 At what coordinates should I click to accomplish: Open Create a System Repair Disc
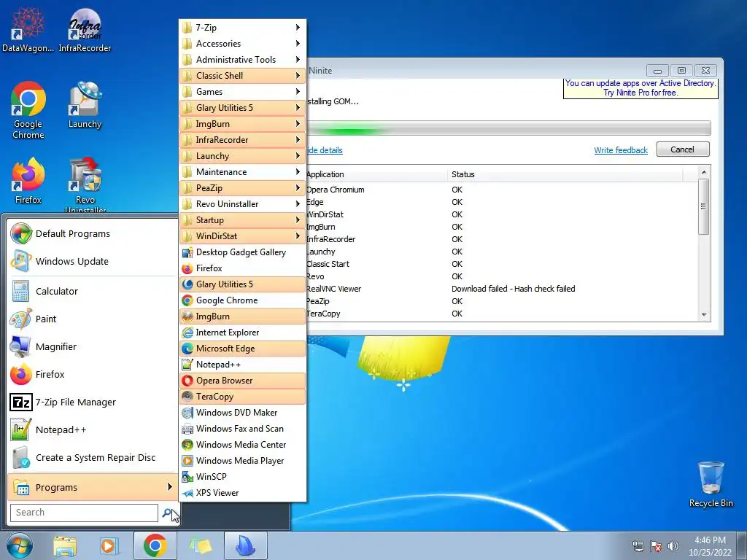92,458
